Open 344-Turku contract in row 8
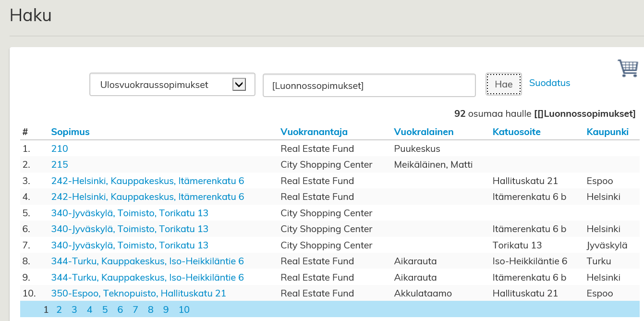 (147, 261)
